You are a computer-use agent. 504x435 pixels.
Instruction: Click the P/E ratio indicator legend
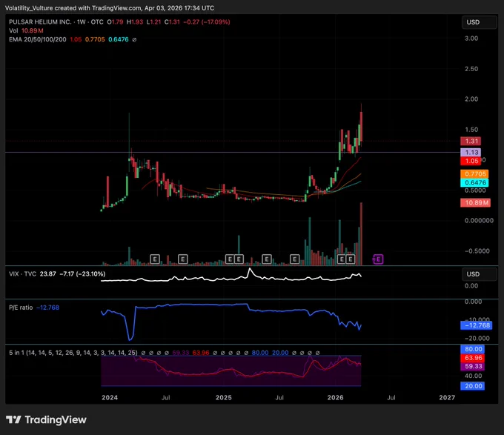pyautogui.click(x=21, y=308)
